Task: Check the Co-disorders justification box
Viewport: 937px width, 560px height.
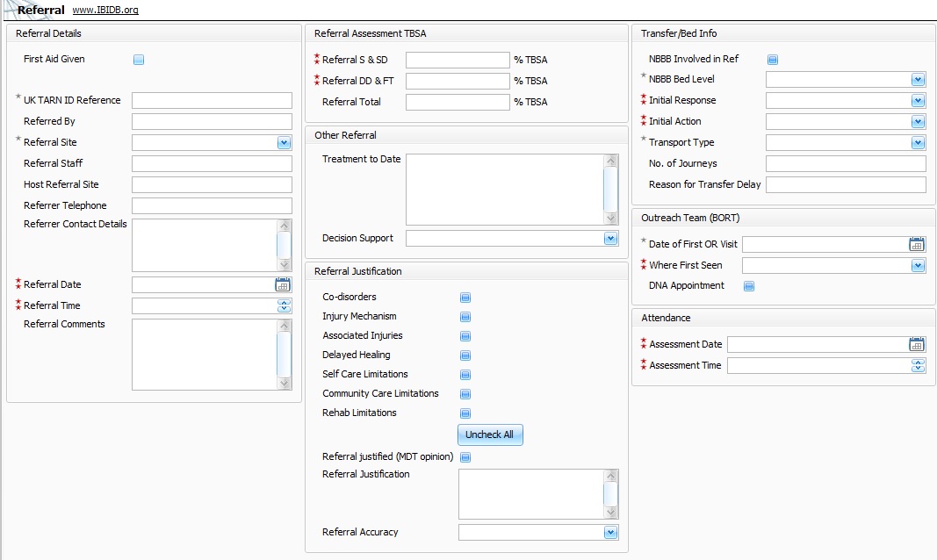Action: click(x=465, y=298)
